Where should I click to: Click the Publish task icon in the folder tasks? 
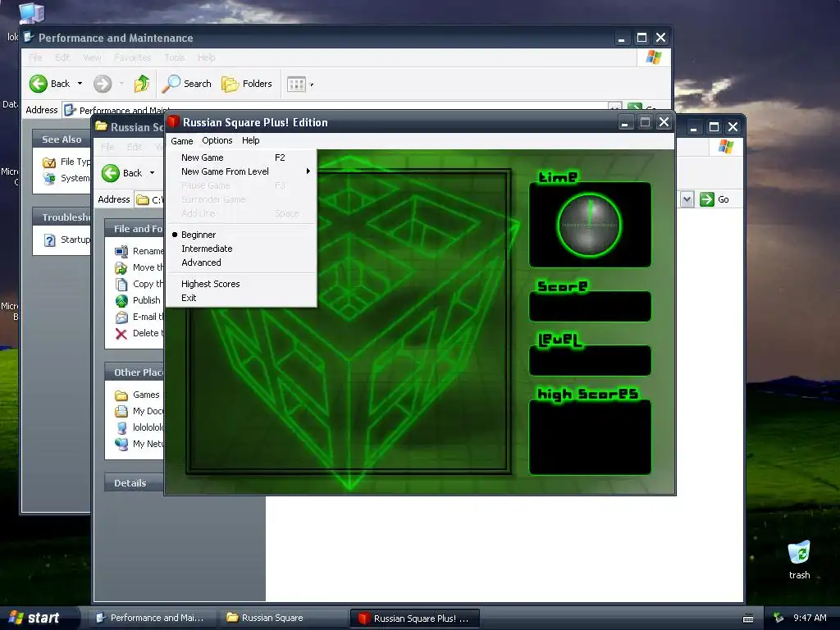pyautogui.click(x=121, y=300)
